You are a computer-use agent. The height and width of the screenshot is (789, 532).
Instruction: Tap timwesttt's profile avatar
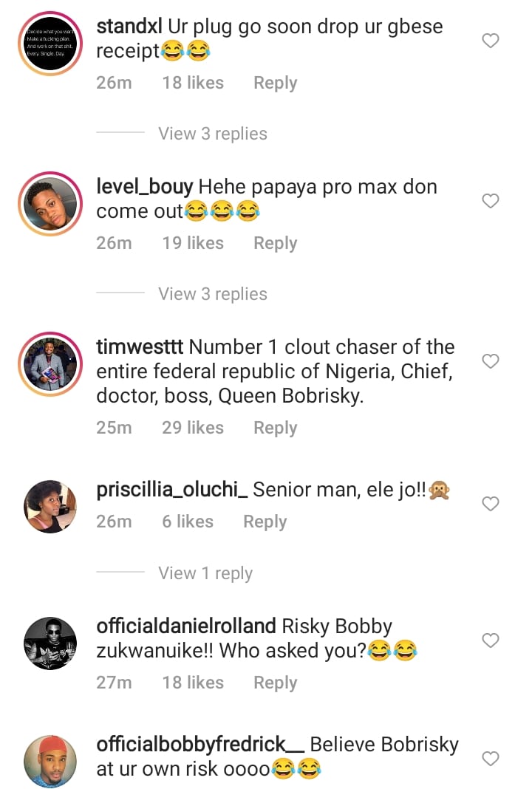click(x=50, y=363)
